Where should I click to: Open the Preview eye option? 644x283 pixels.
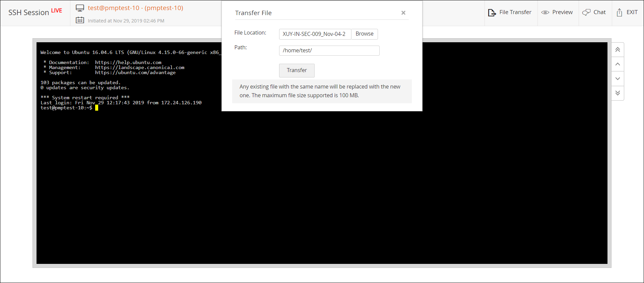[558, 12]
